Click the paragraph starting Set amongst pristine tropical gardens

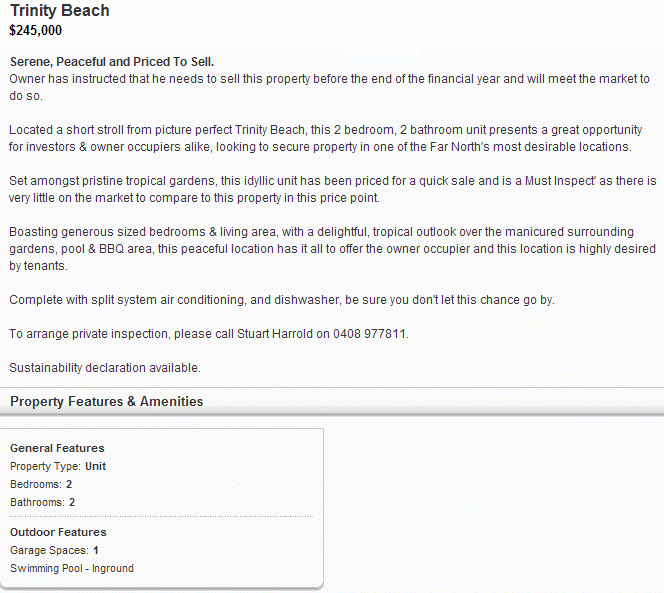point(332,189)
